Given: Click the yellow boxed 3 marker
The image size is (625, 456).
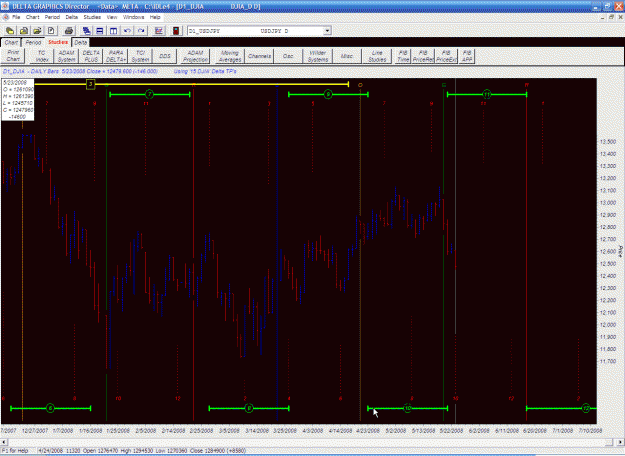Looking at the screenshot, I should (x=90, y=84).
